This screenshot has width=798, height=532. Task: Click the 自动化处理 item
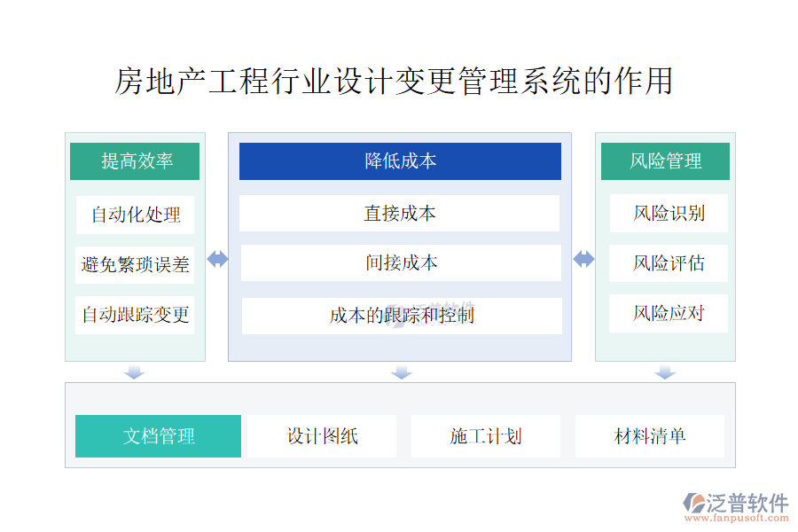coord(135,215)
